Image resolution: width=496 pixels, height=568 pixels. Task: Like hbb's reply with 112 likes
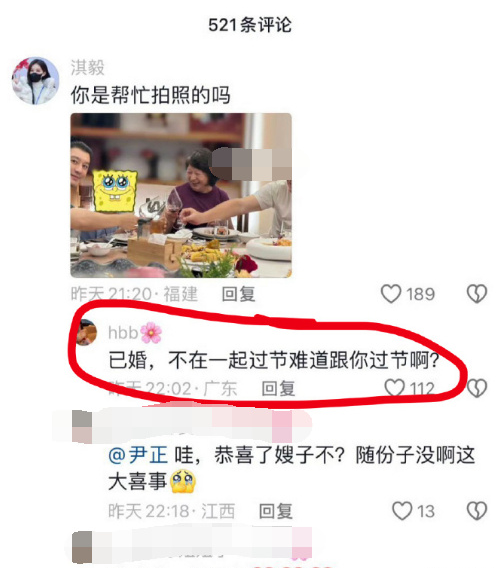pos(395,388)
